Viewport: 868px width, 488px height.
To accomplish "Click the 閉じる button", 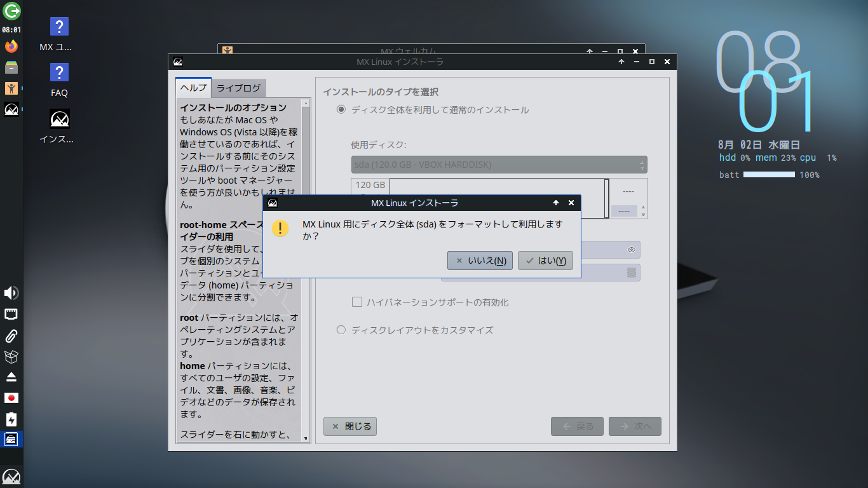I will point(350,426).
